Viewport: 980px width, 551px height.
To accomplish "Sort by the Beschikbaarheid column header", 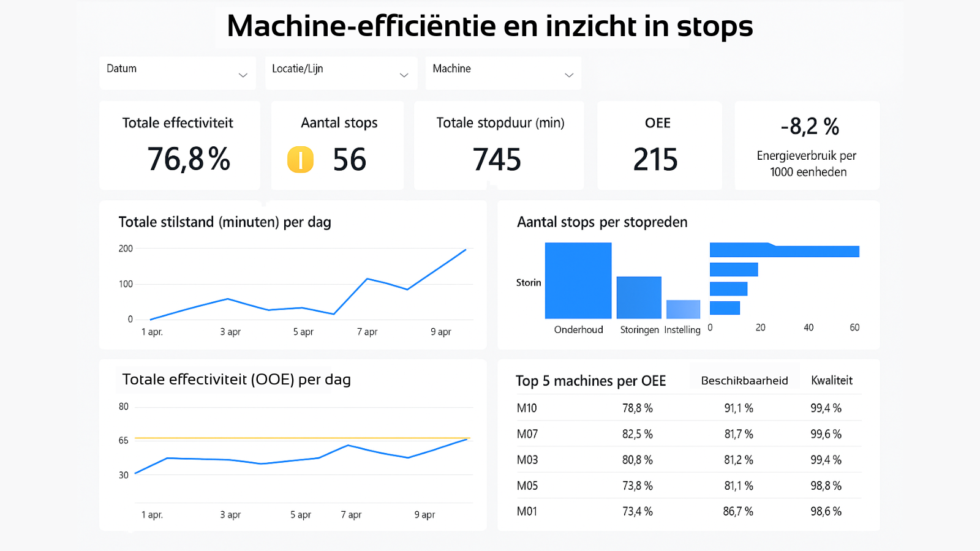I will pos(744,380).
